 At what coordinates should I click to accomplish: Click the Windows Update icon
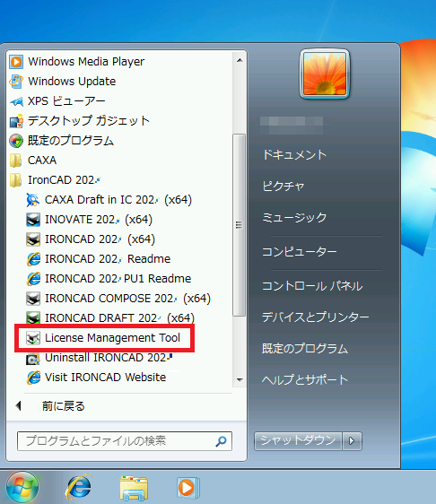pyautogui.click(x=16, y=82)
